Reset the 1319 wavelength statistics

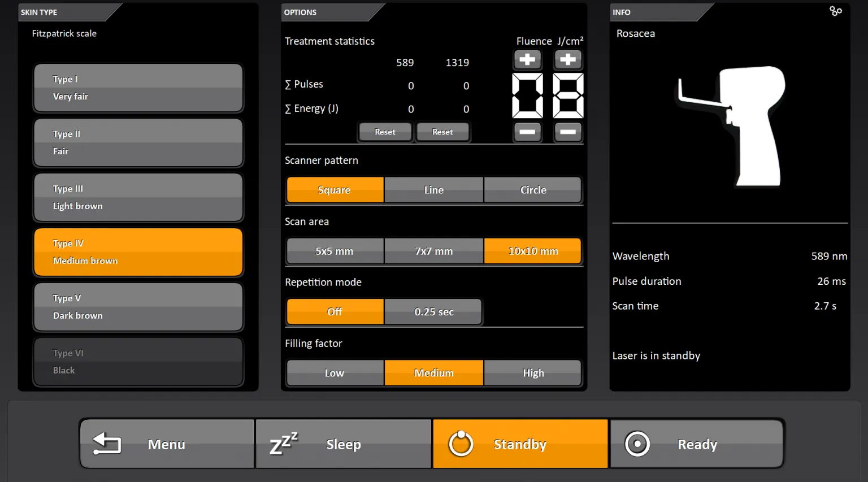pyautogui.click(x=442, y=132)
